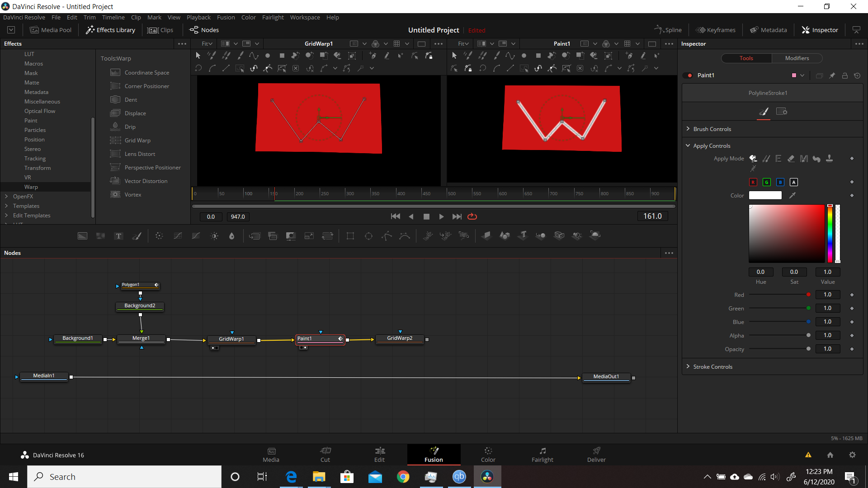Open the Playback menu
The width and height of the screenshot is (868, 488).
[x=198, y=17]
